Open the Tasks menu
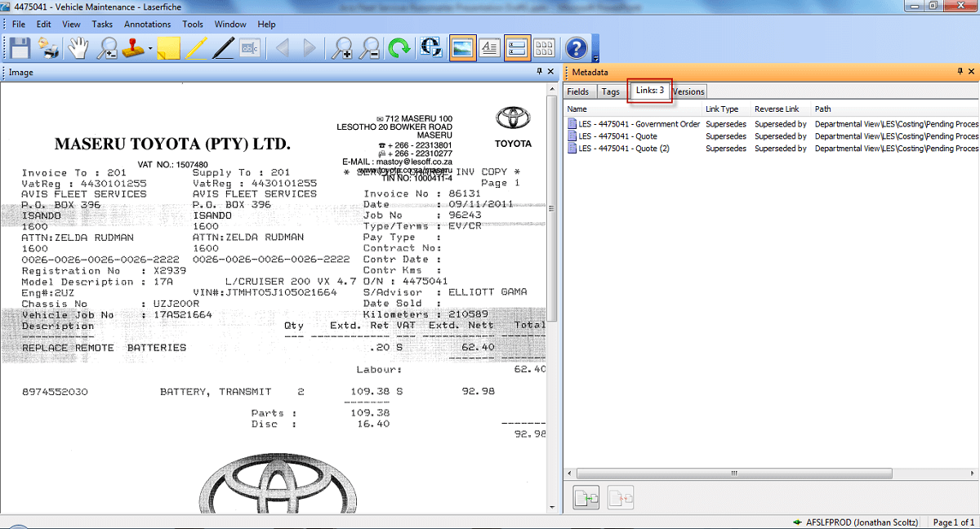980x529 pixels. tap(103, 24)
